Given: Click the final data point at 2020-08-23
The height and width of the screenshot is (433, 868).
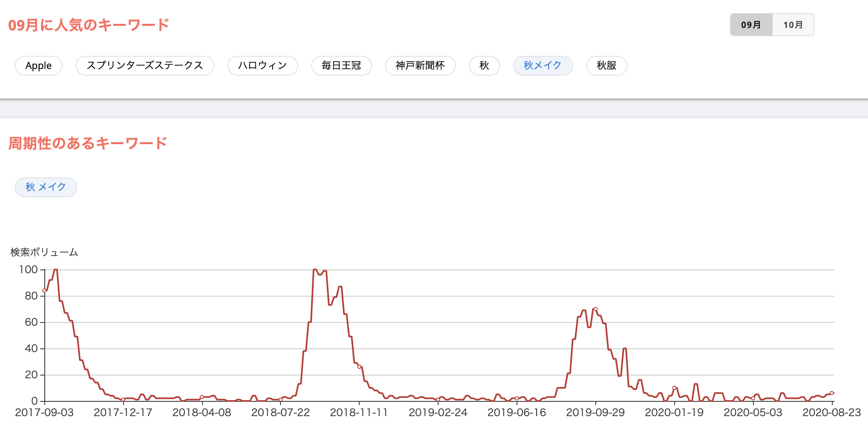Looking at the screenshot, I should pos(832,393).
